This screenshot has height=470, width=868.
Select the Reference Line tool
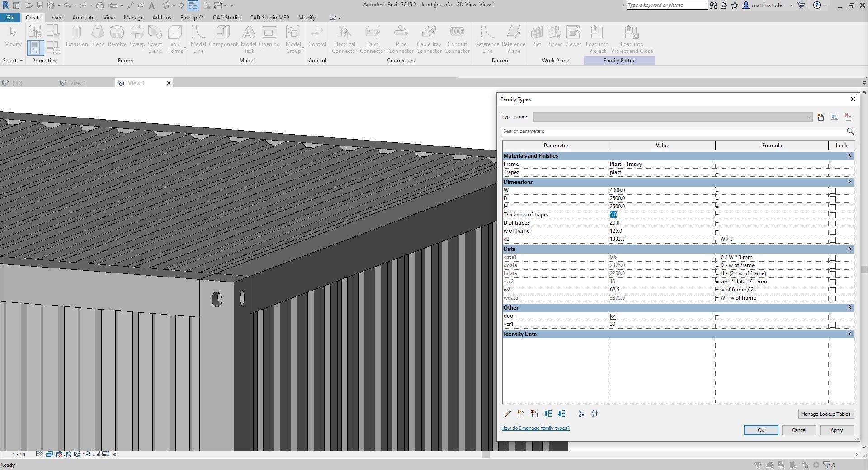tap(487, 39)
